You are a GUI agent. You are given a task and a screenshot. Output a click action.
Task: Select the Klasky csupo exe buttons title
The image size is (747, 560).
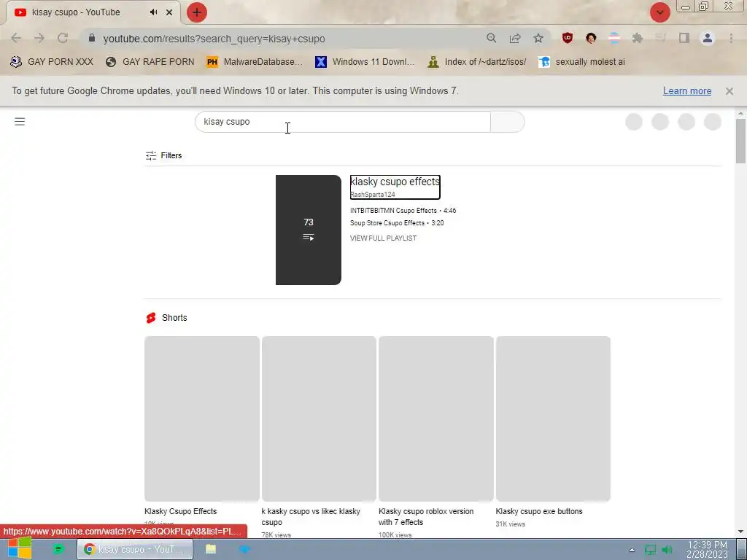[x=539, y=511]
